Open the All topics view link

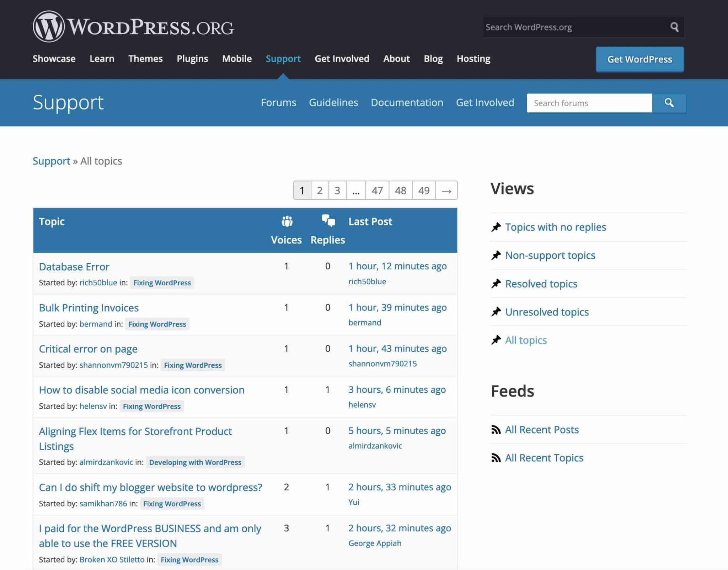coord(526,340)
